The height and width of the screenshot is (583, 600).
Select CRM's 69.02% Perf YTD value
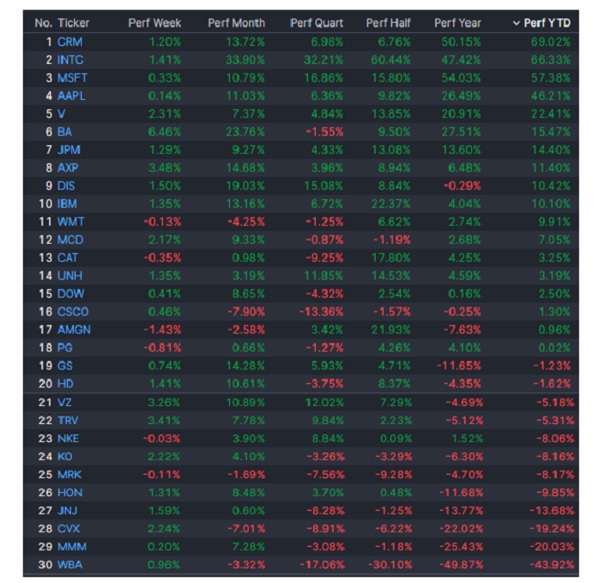pos(551,42)
